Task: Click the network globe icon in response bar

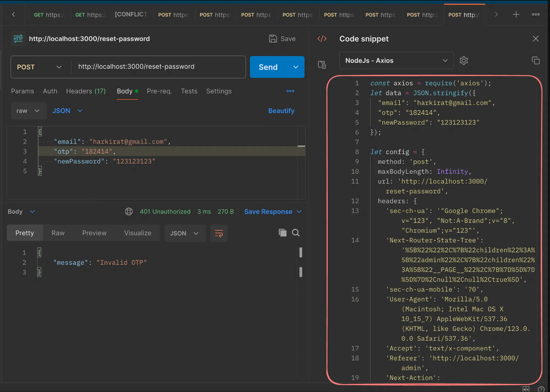Action: pyautogui.click(x=129, y=212)
